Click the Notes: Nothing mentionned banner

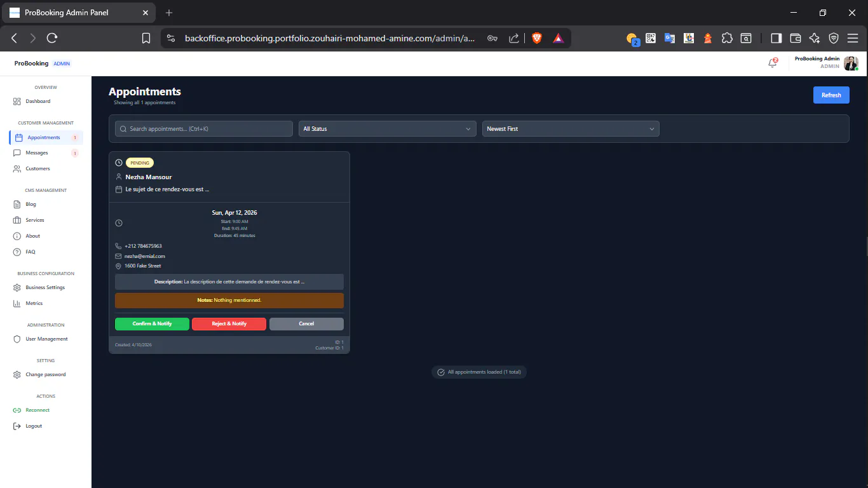point(229,300)
